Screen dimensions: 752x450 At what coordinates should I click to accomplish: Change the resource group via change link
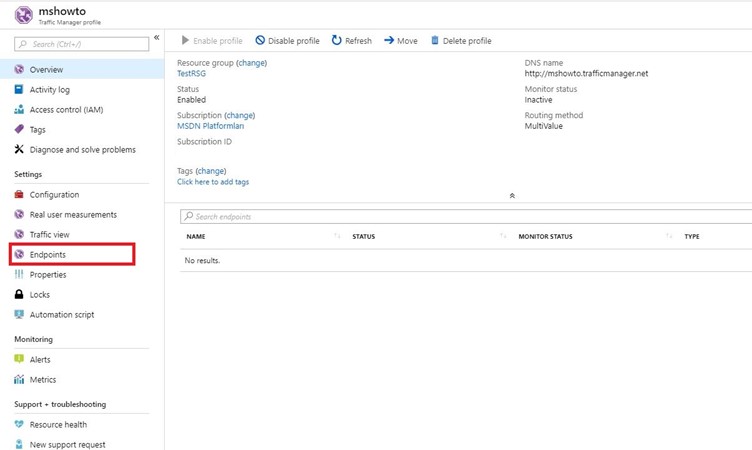(x=251, y=63)
